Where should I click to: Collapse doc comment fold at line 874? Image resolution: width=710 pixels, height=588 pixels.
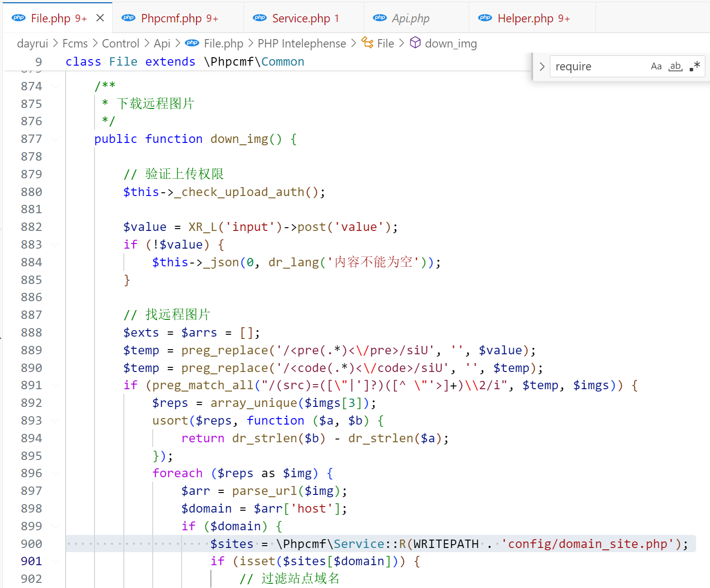click(56, 86)
